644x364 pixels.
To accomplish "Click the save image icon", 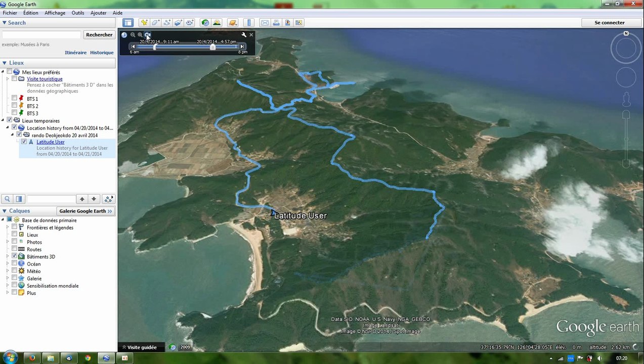I will tap(287, 23).
